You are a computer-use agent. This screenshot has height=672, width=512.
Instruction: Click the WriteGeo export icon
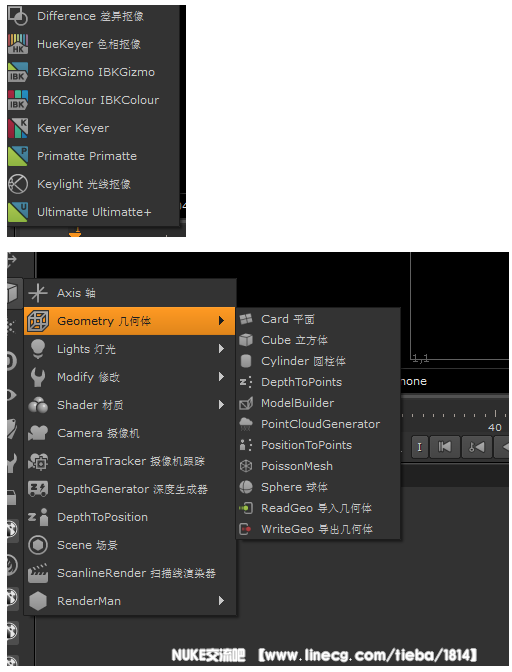(246, 529)
